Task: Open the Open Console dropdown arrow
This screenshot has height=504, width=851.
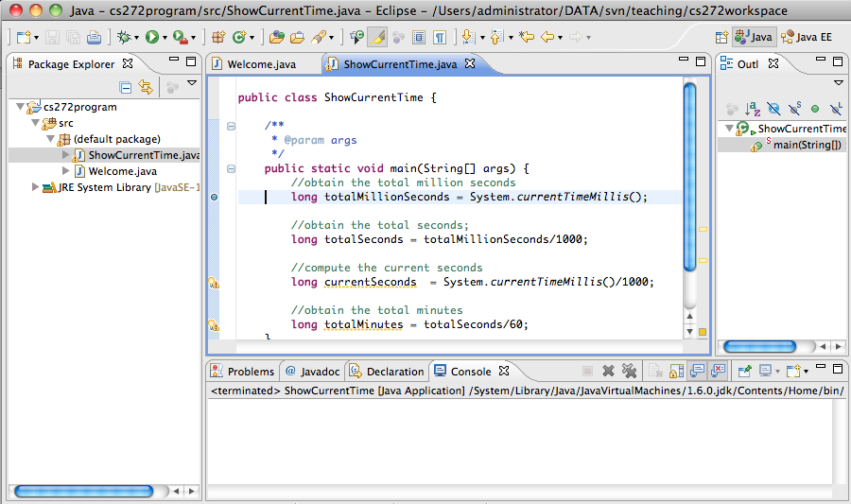Action: pos(806,372)
